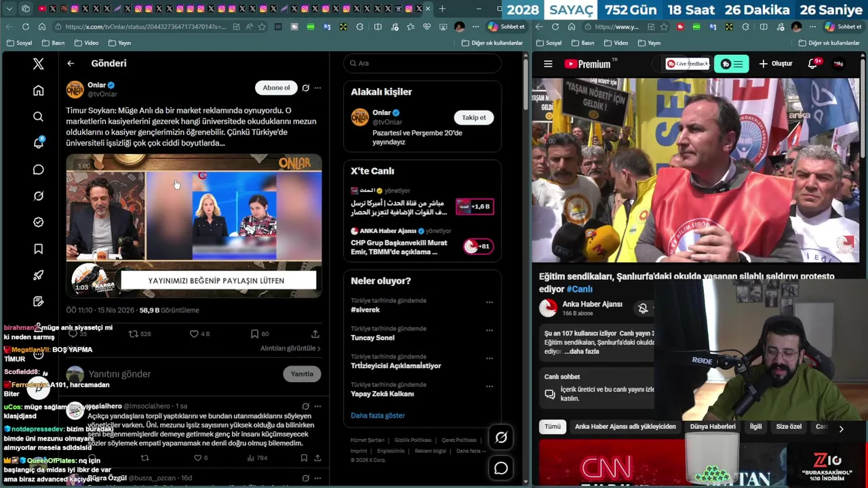Select the Tümü filter chip

point(553,427)
